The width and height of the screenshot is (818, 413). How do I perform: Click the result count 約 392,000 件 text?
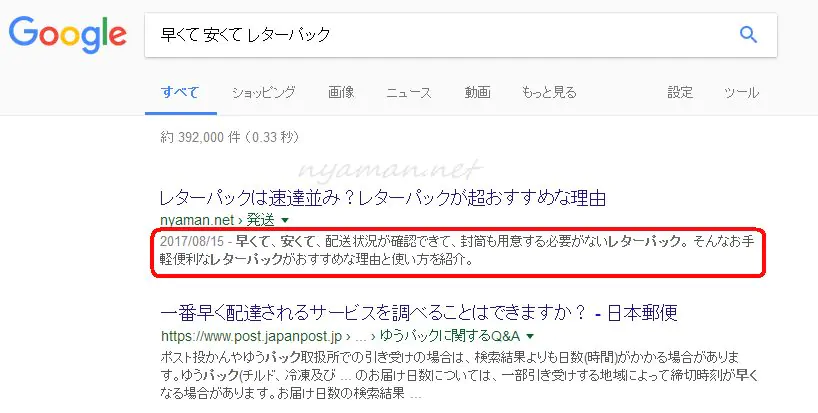coord(230,137)
